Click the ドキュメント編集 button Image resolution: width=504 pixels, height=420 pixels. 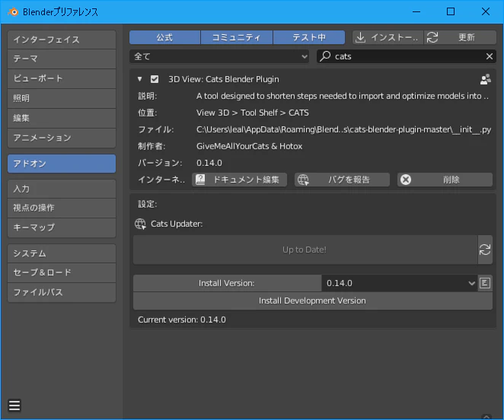(x=240, y=180)
